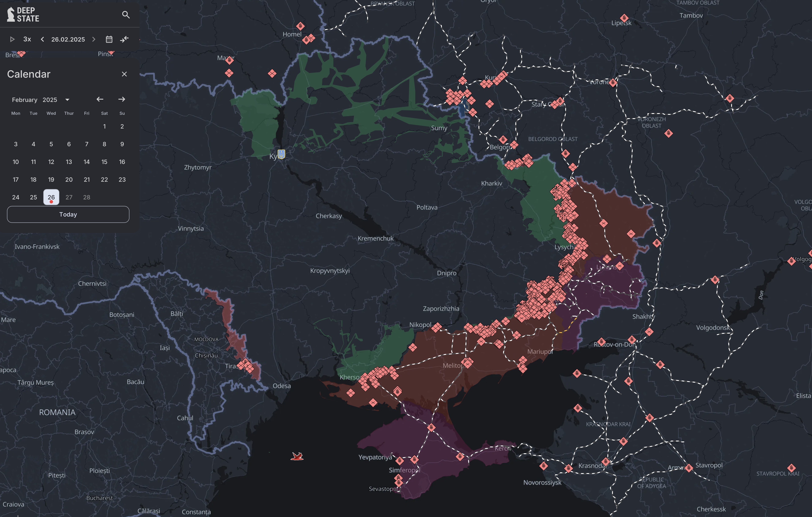
Task: Click the BELGOROD OBLAST label
Action: click(x=553, y=139)
